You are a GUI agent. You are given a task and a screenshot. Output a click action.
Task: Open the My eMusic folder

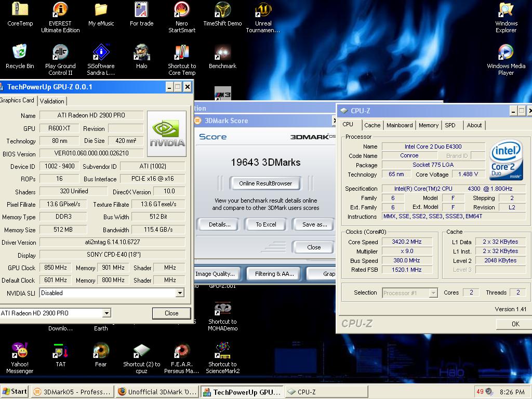coord(101,14)
